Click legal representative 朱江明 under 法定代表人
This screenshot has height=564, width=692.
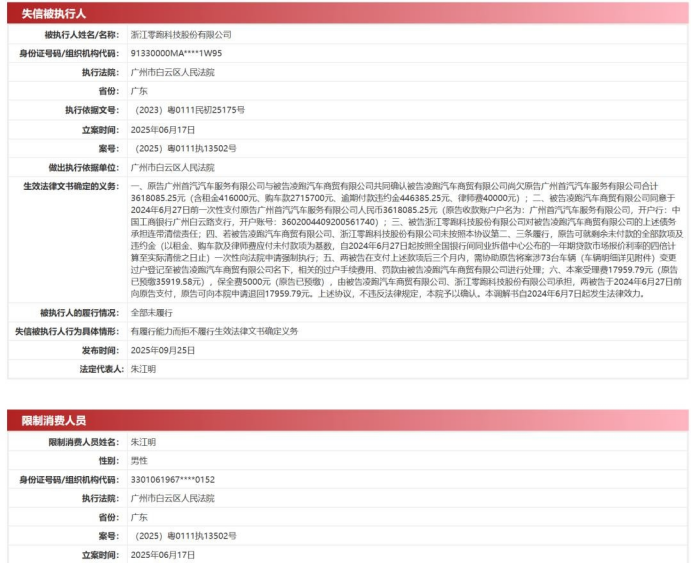coord(144,369)
